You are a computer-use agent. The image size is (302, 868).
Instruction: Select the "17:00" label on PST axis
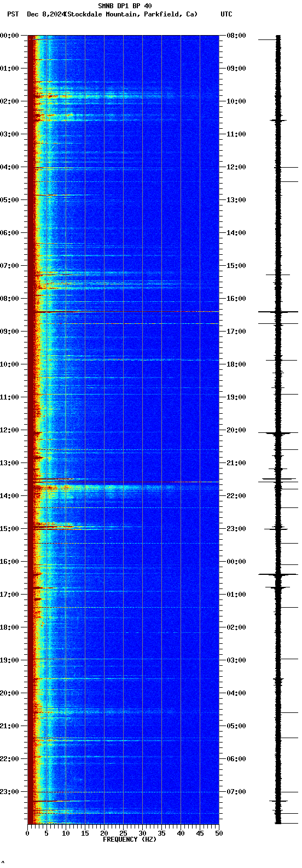[9, 595]
